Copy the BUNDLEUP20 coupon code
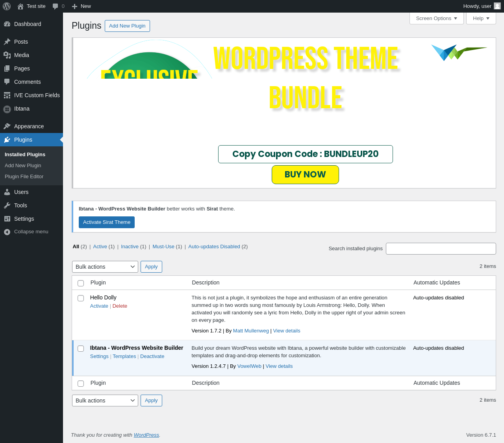The image size is (504, 443). tap(306, 154)
